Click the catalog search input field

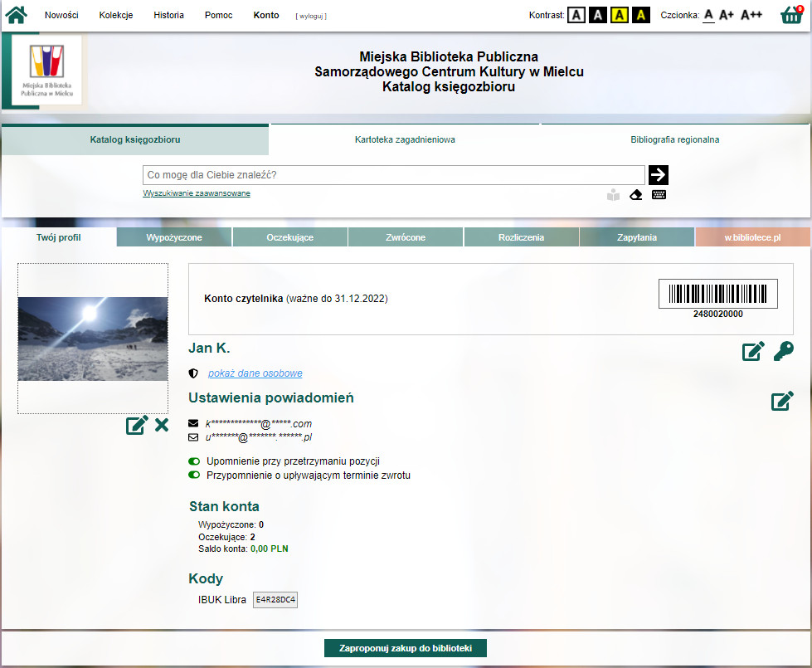coord(393,175)
